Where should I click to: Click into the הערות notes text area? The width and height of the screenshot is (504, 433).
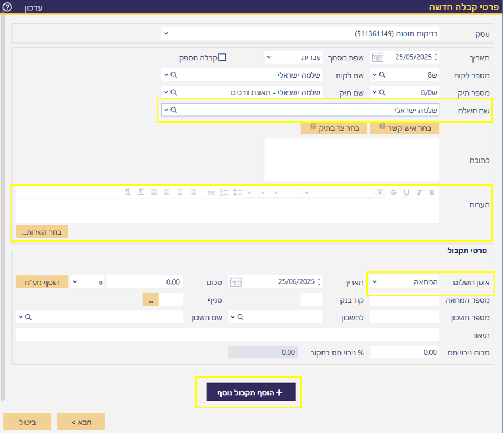pyautogui.click(x=227, y=211)
